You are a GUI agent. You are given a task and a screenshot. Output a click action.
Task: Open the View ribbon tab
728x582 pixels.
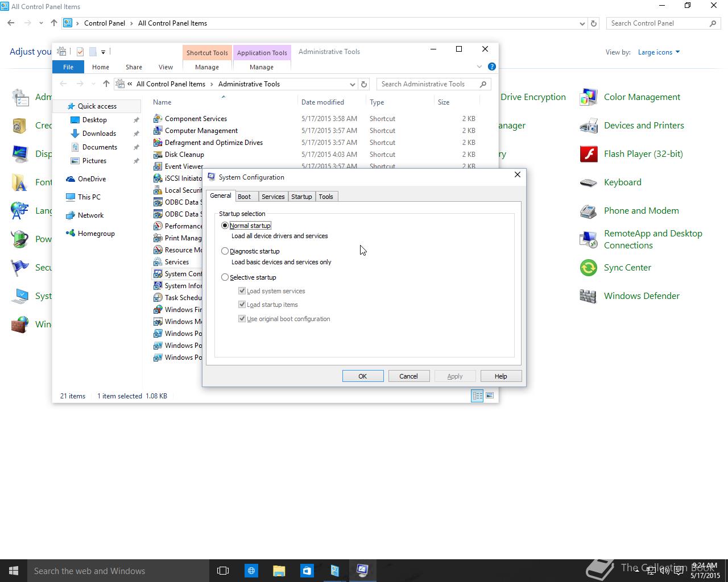[166, 67]
